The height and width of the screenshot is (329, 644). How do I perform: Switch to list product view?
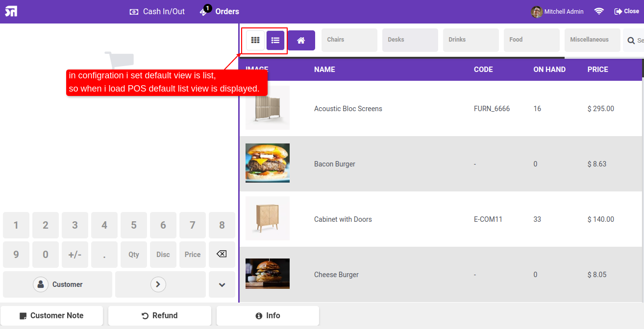(275, 40)
